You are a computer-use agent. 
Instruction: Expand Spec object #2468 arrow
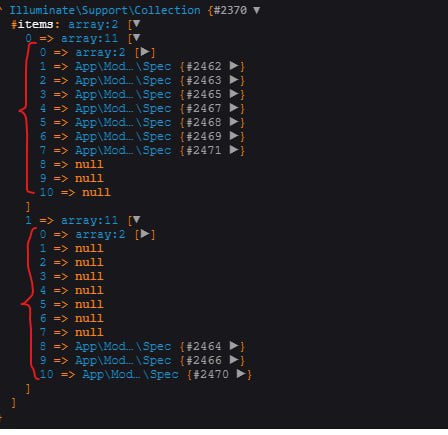tap(234, 122)
